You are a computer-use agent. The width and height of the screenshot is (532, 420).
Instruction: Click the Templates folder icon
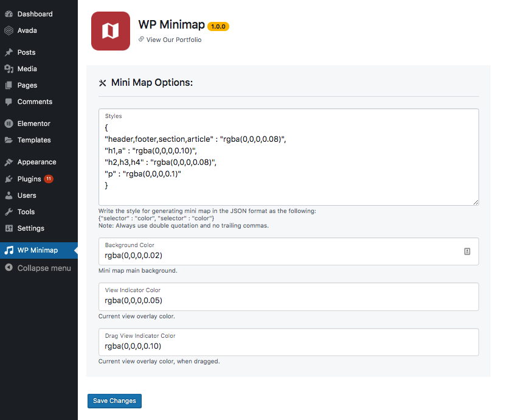9,140
